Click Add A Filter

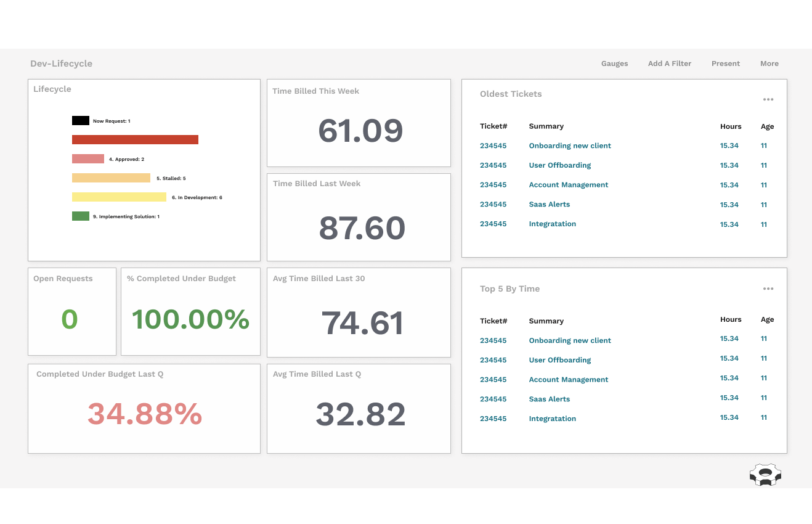coord(669,63)
